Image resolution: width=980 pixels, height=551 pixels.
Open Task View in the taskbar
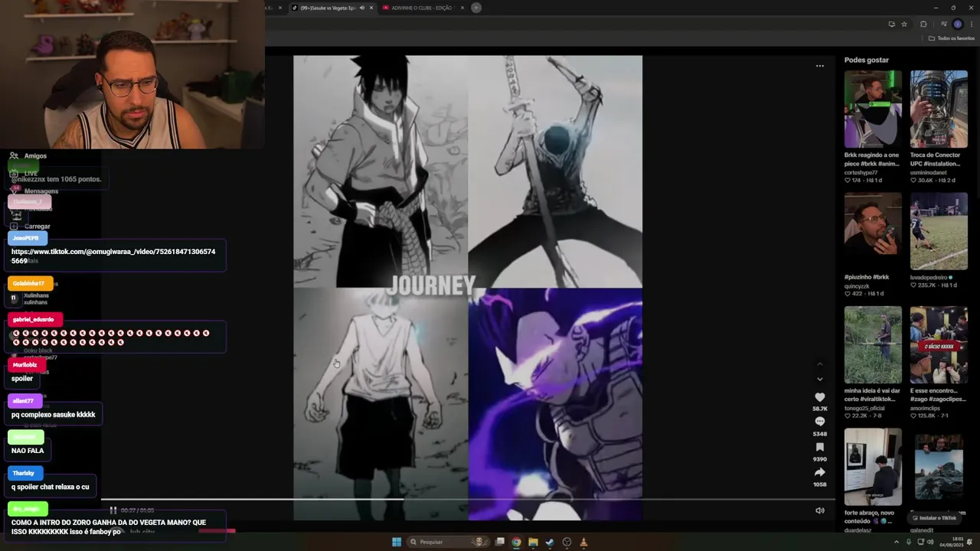point(500,542)
